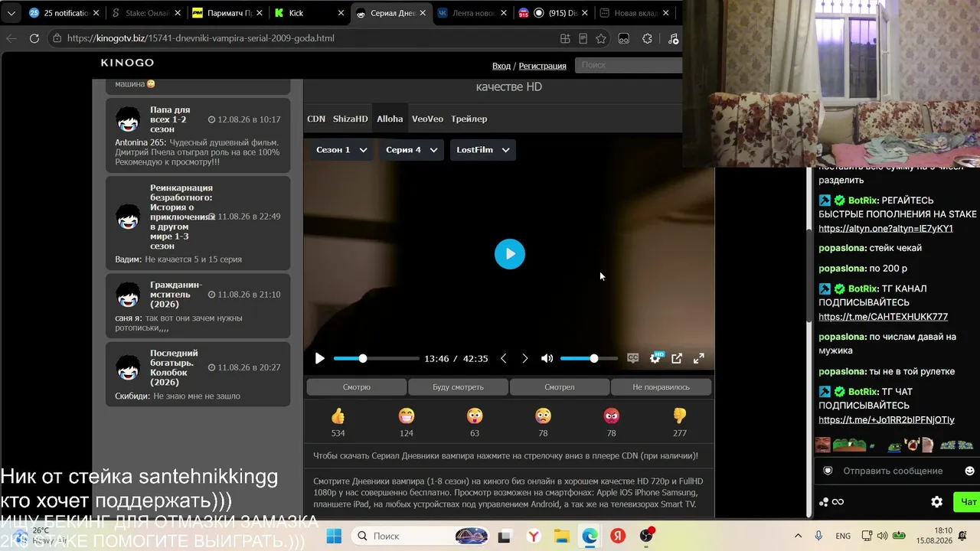Enter fullscreen mode in the player
980x551 pixels.
(x=699, y=358)
